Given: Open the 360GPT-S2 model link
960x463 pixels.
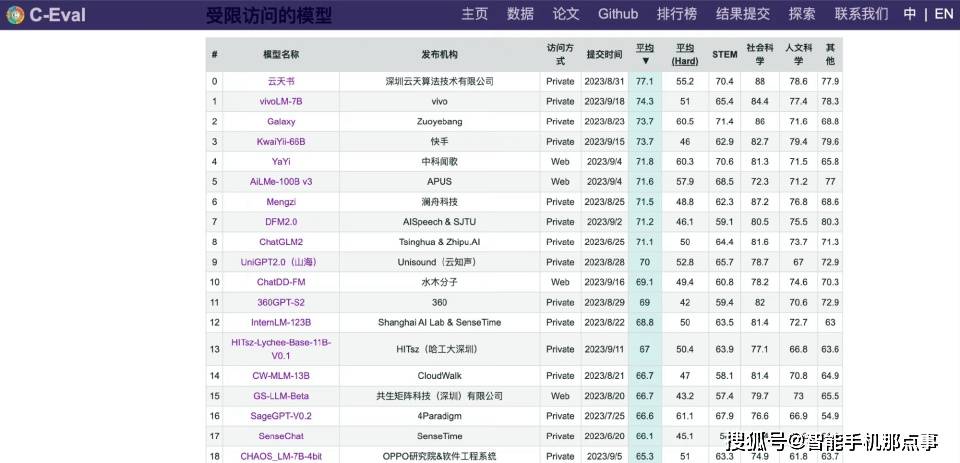Looking at the screenshot, I should pyautogui.click(x=281, y=303).
